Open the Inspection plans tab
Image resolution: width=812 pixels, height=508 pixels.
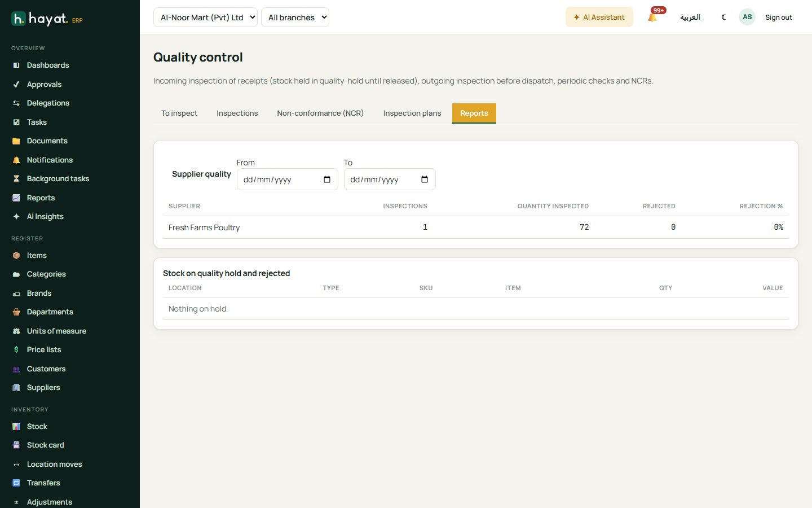pos(412,113)
